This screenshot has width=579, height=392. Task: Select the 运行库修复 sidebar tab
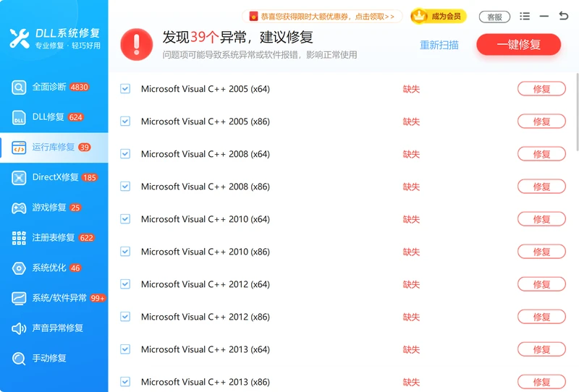coord(54,148)
